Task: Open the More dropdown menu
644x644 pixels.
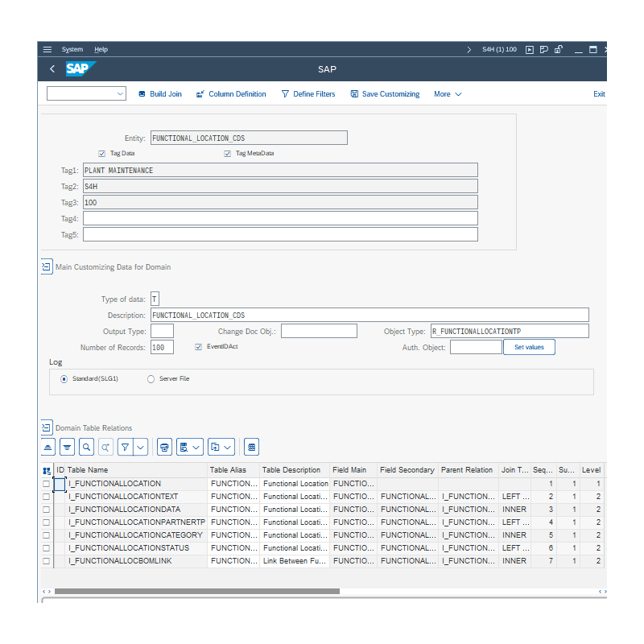Action: tap(448, 93)
